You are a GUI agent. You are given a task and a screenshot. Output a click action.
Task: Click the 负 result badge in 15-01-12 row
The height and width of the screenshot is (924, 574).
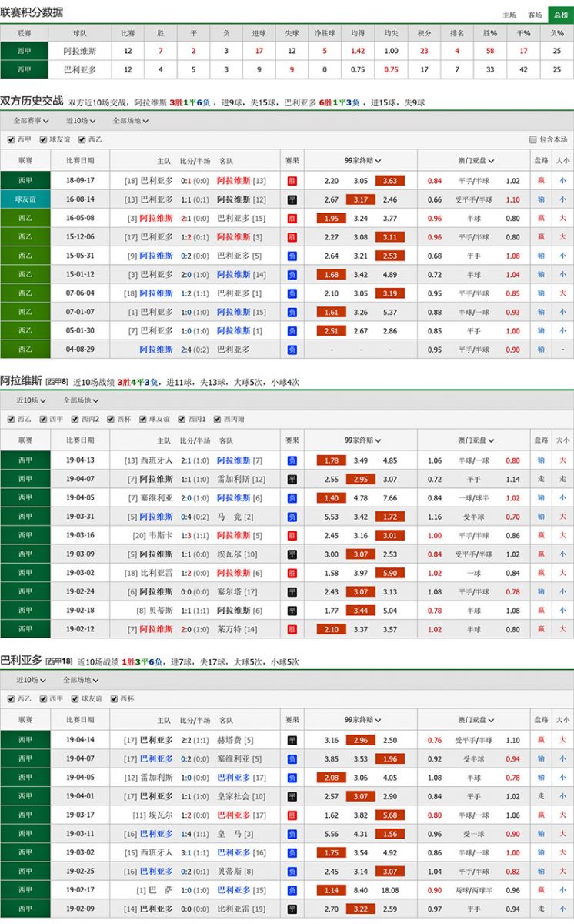click(292, 274)
